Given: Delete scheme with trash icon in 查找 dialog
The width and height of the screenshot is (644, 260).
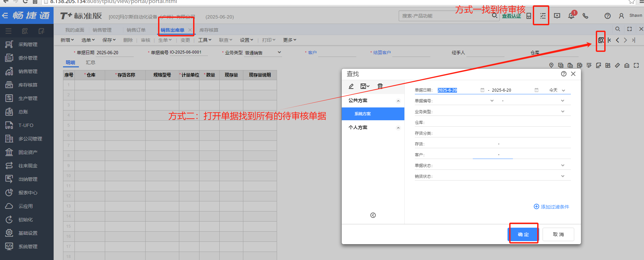Looking at the screenshot, I should click(x=380, y=86).
